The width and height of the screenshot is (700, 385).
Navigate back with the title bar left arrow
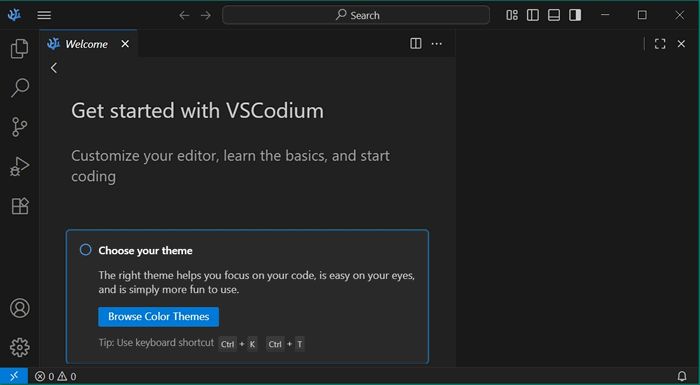coord(184,15)
